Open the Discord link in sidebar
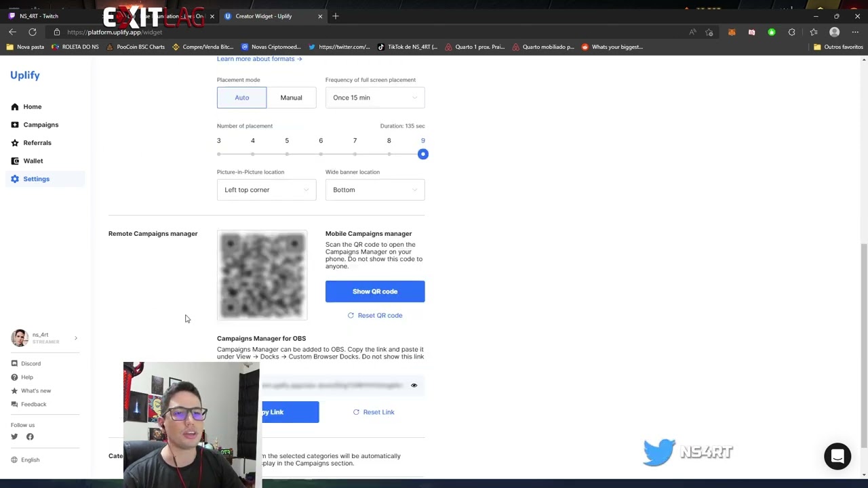 point(26,363)
